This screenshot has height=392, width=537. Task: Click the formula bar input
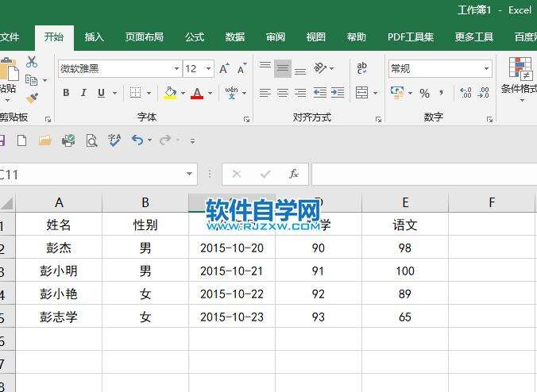pos(424,174)
